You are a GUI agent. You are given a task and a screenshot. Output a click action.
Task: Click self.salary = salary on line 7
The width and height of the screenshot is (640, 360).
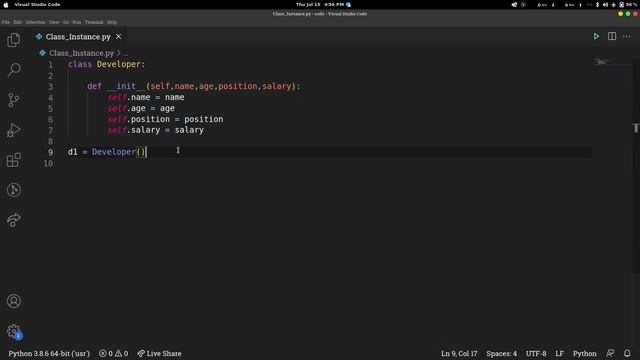point(155,130)
